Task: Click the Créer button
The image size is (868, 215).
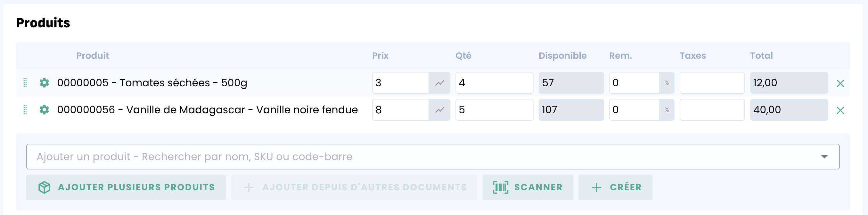Action: [615, 187]
